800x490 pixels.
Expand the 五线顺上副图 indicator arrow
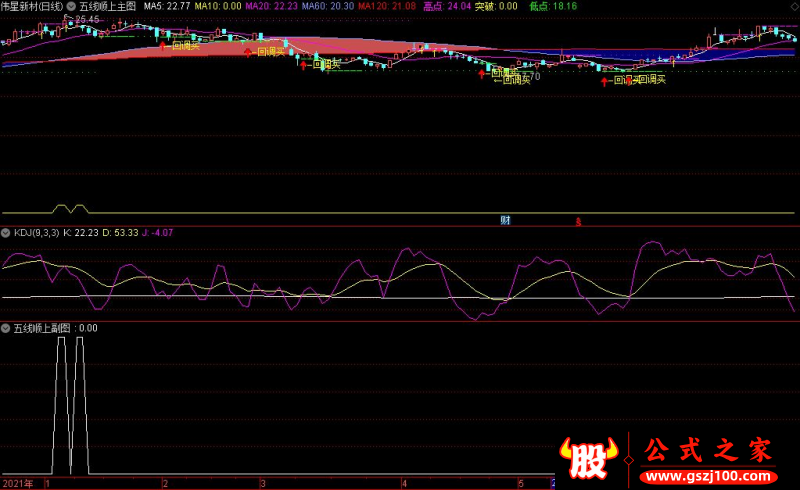click(x=6, y=328)
